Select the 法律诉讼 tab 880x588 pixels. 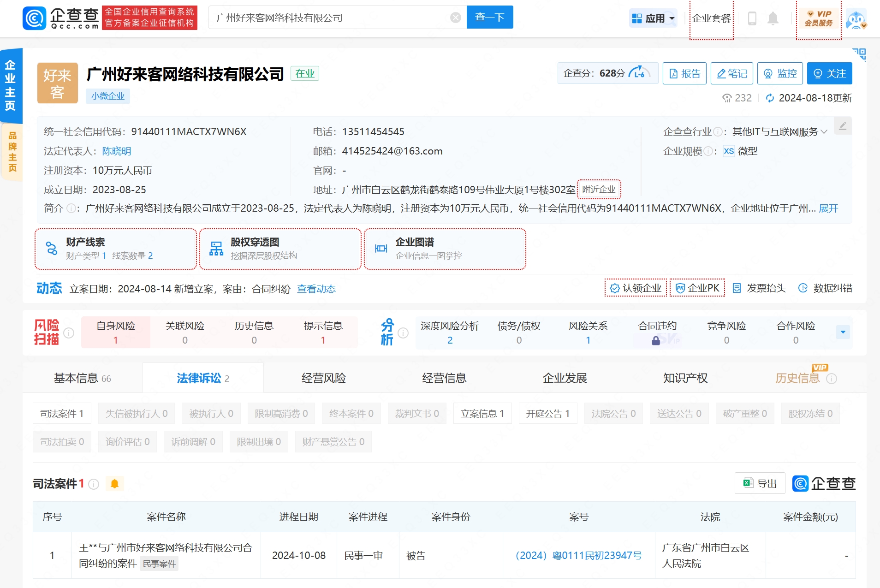[203, 379]
